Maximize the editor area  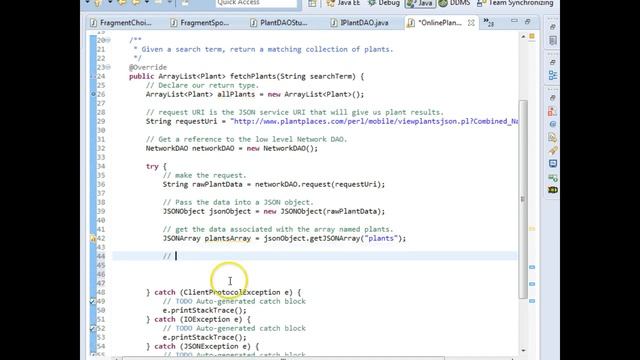(x=527, y=21)
